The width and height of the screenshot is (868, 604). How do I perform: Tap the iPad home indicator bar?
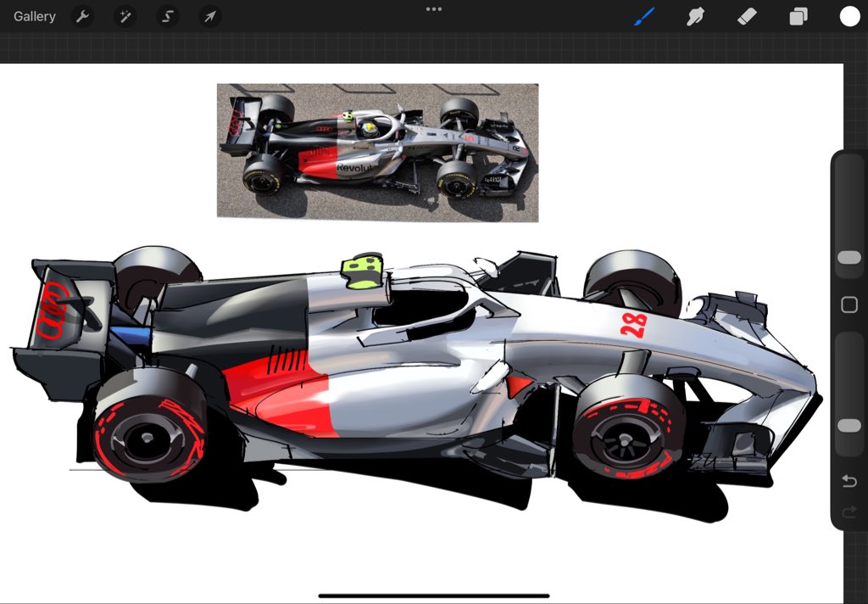(x=434, y=596)
